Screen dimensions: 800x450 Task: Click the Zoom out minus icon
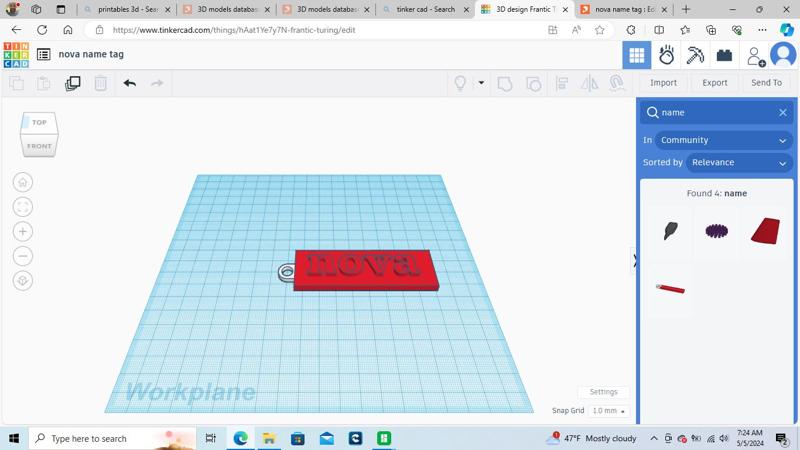pos(22,256)
